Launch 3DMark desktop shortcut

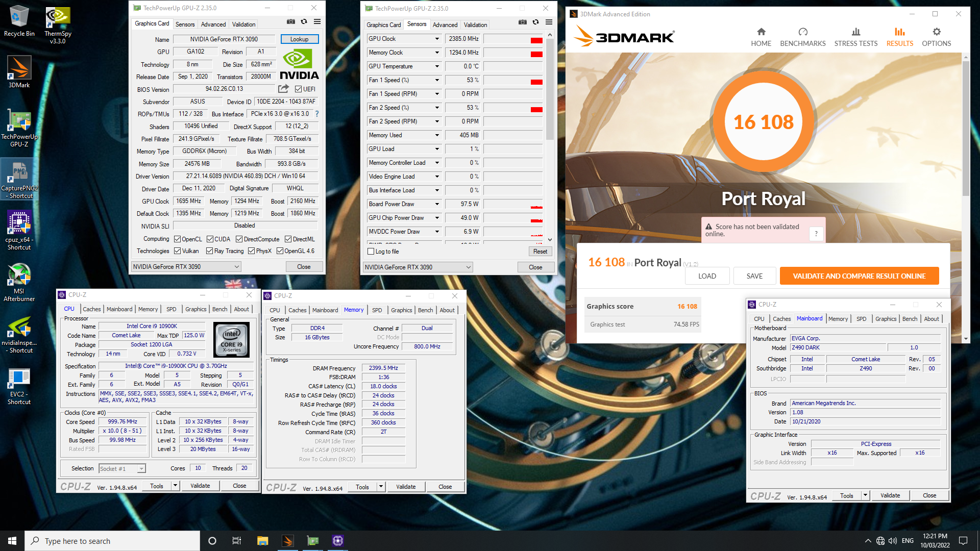click(x=19, y=71)
